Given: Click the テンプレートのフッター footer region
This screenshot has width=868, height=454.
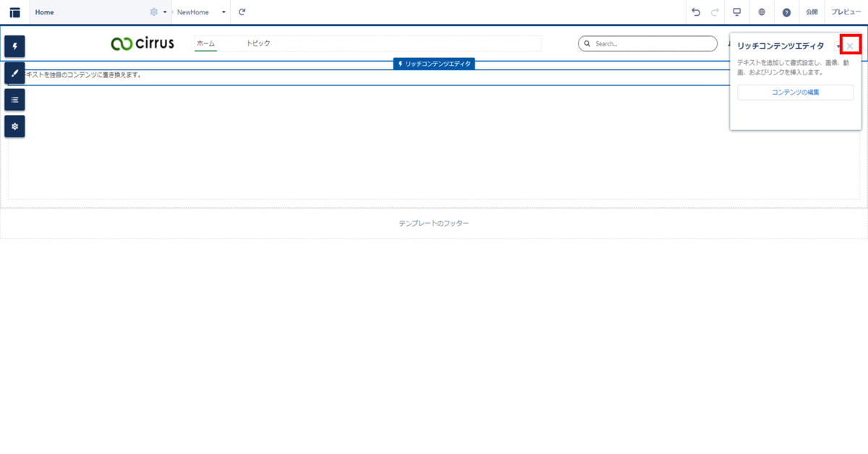Looking at the screenshot, I should [434, 223].
